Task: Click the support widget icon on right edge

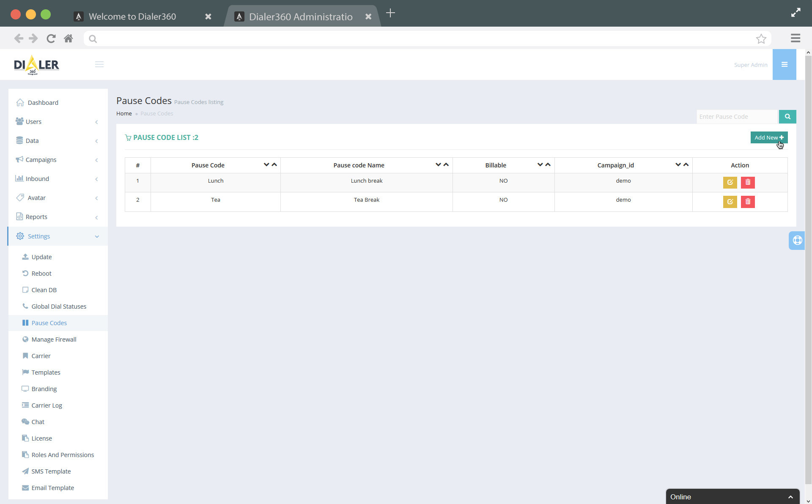Action: 798,240
